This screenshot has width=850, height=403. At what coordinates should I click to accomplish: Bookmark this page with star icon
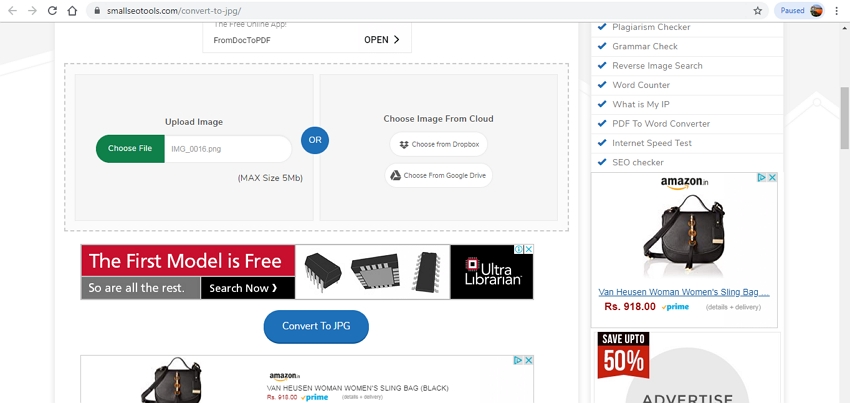coord(757,11)
